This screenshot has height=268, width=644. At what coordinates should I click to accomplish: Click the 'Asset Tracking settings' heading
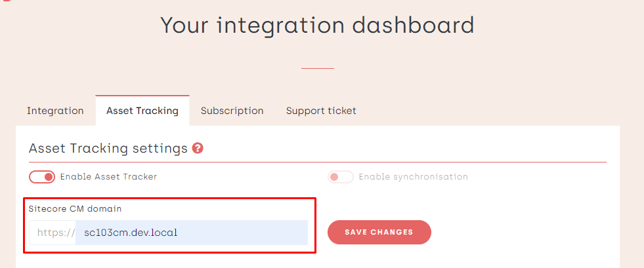[x=108, y=148]
